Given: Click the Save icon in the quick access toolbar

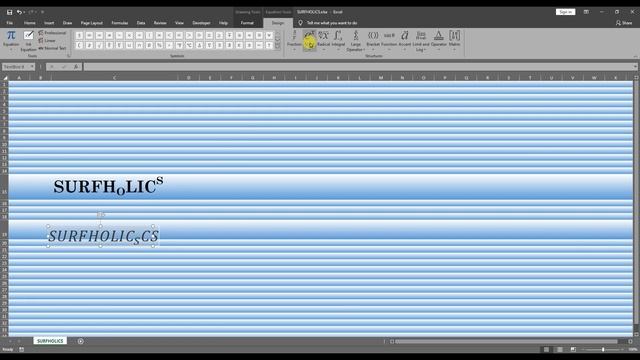Looking at the screenshot, I should (x=9, y=12).
